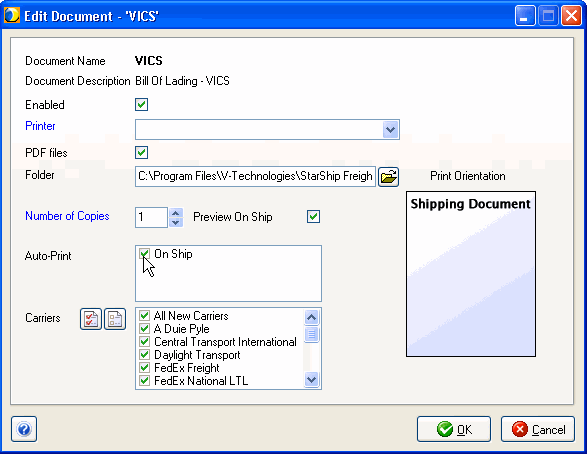
Task: Click in the Folder path field
Action: (x=255, y=177)
